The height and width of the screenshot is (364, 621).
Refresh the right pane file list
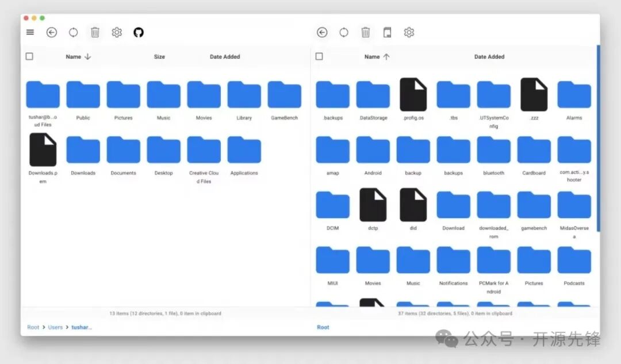[x=343, y=32]
